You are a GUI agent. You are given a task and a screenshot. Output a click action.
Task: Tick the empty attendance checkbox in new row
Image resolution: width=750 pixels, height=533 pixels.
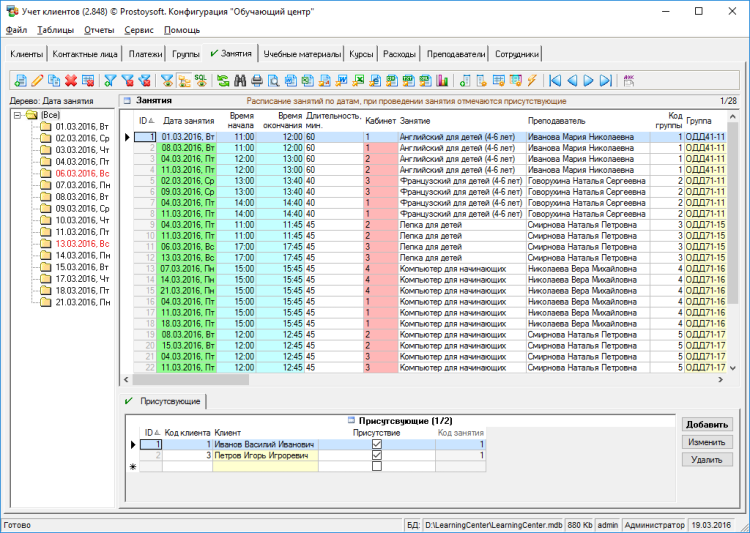tap(377, 466)
